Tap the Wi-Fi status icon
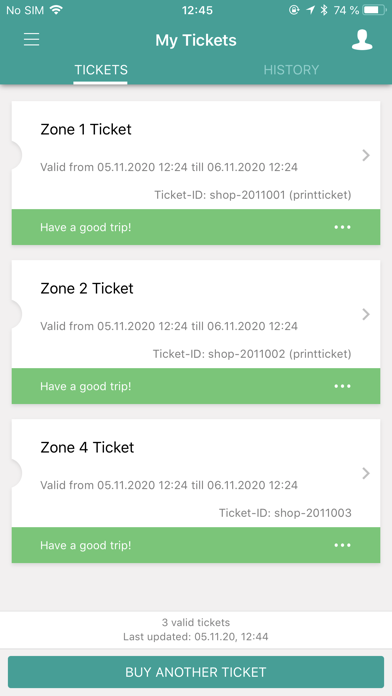Screen dimensions: 392x696 (x=56, y=10)
